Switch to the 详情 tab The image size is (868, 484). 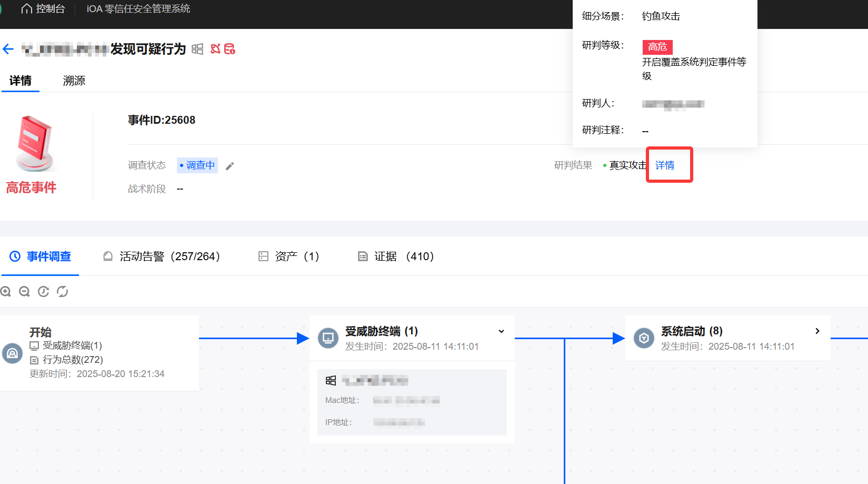(x=21, y=81)
